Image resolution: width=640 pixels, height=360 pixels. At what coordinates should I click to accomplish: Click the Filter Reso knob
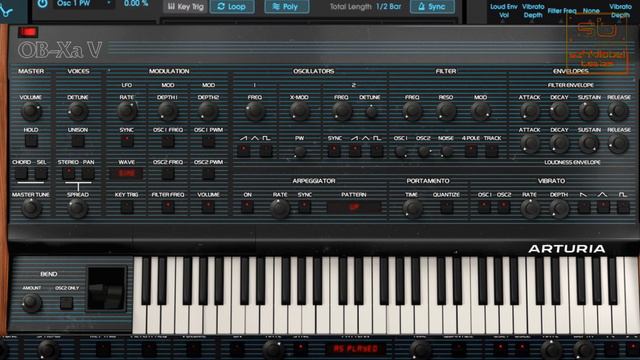tap(446, 111)
